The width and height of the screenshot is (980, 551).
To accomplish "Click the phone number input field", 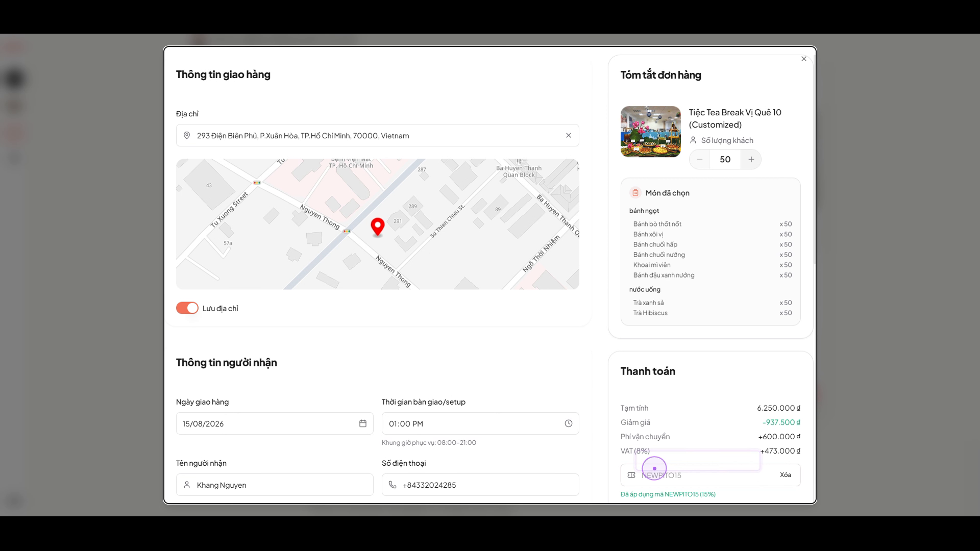I will click(480, 485).
